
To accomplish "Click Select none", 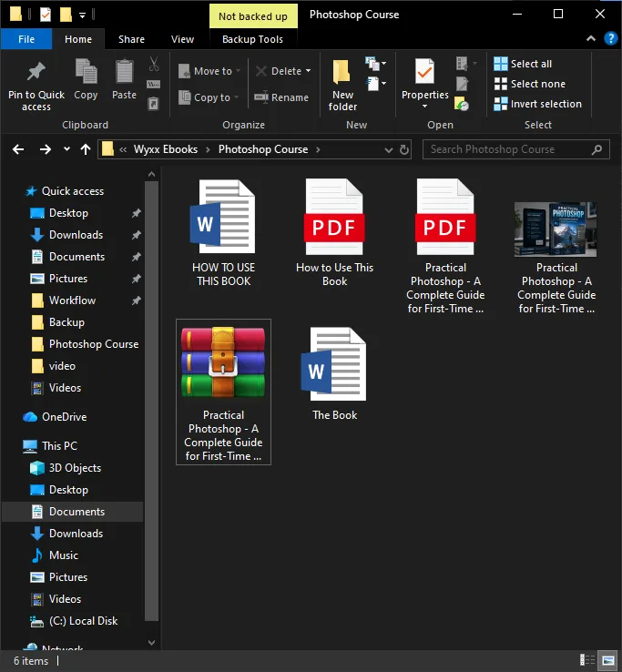I will point(529,84).
